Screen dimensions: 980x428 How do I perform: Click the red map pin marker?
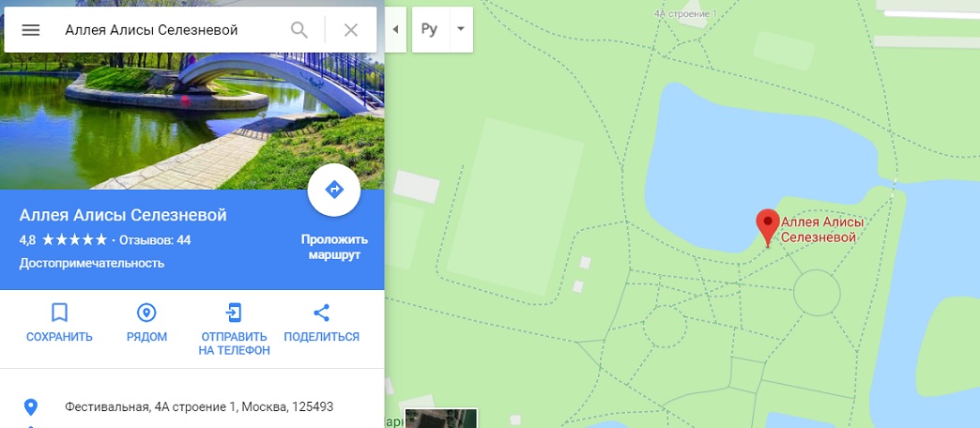click(768, 227)
